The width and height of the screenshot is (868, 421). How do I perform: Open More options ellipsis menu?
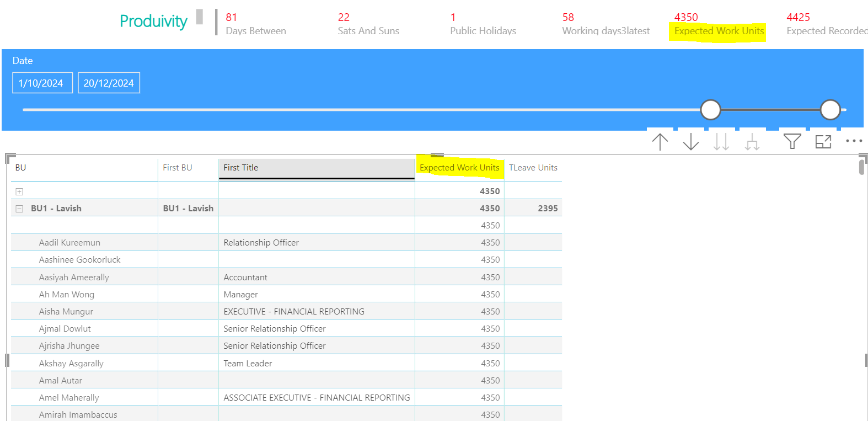pos(854,141)
